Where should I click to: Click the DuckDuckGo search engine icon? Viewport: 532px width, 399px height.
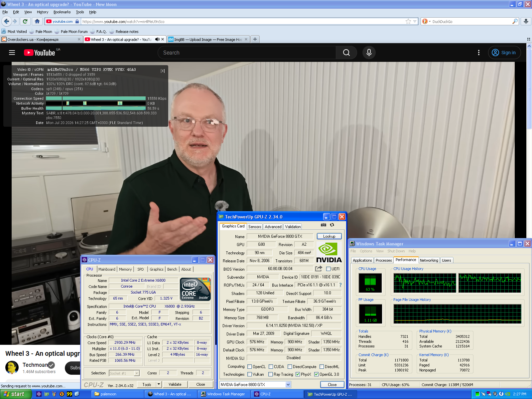(425, 21)
